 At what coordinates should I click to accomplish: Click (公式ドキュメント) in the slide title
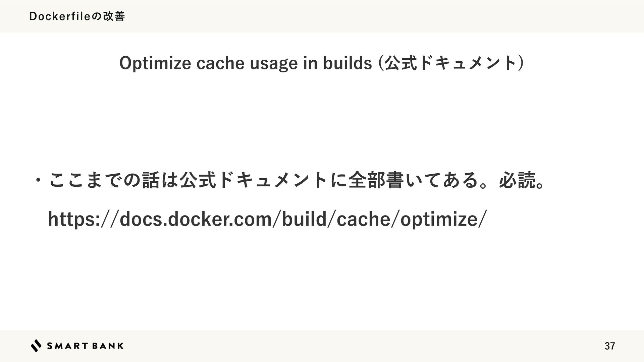pyautogui.click(x=451, y=63)
